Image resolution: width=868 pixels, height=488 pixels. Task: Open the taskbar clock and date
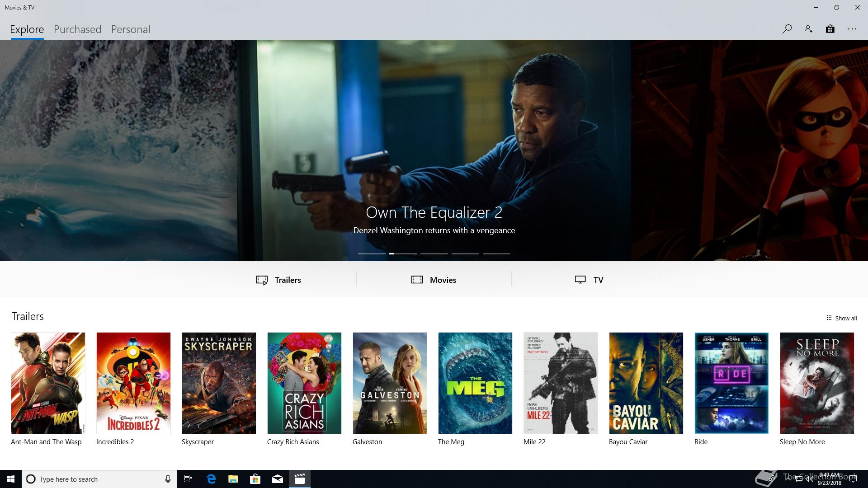829,479
